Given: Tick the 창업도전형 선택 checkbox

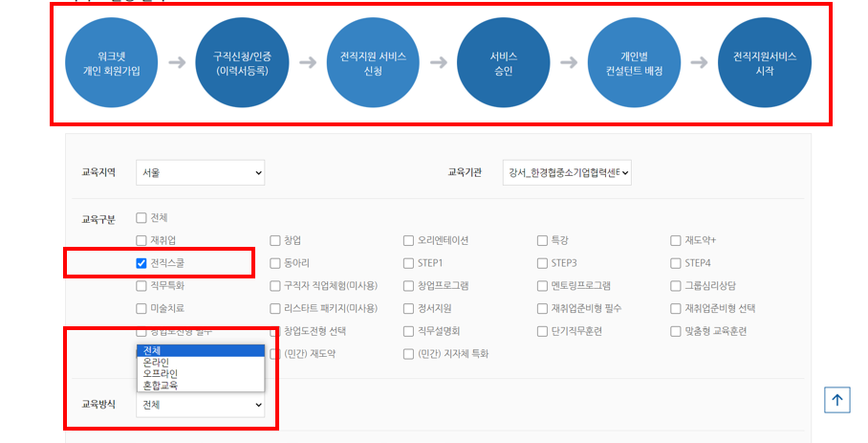Looking at the screenshot, I should [x=275, y=331].
